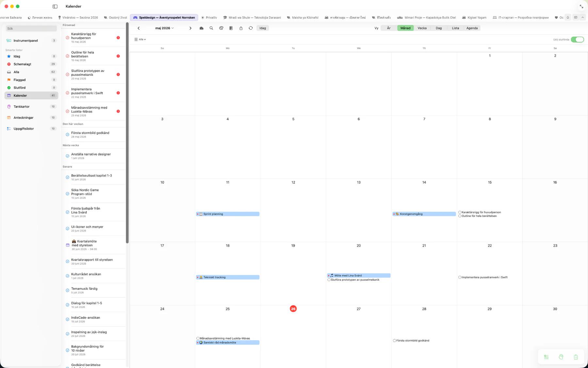The height and width of the screenshot is (368, 588).
Task: Switch to År view
Action: tap(389, 28)
